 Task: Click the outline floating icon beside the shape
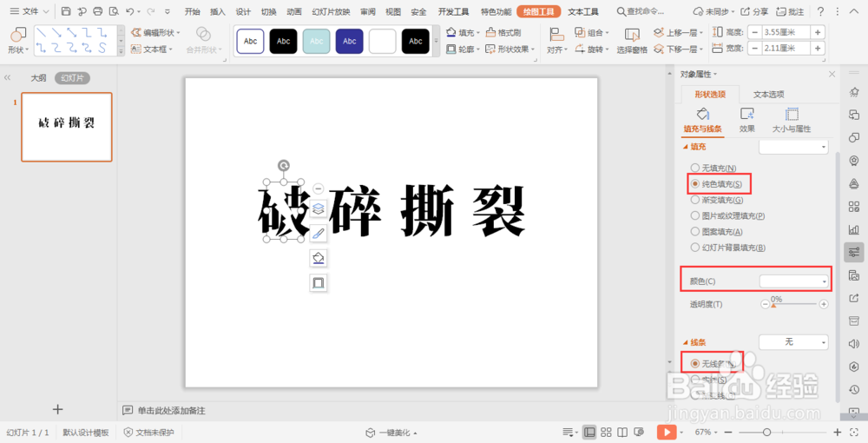(x=319, y=283)
